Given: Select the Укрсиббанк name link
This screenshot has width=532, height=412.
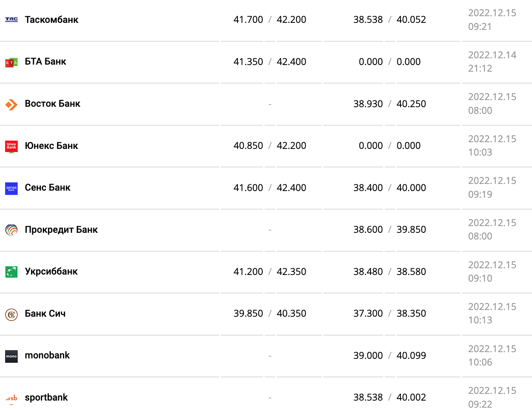Looking at the screenshot, I should click(51, 271).
